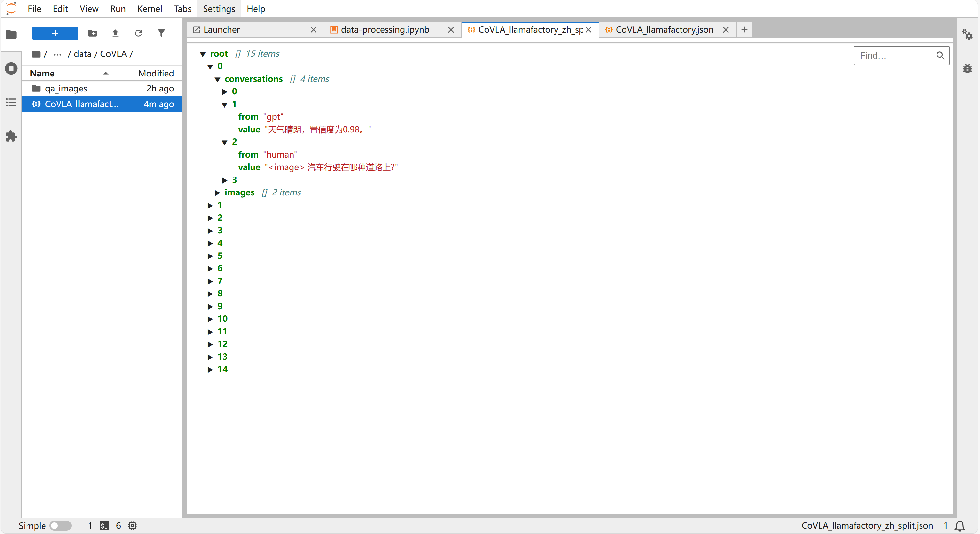The width and height of the screenshot is (980, 534).
Task: Open the file browser sidebar icon
Action: tap(11, 34)
